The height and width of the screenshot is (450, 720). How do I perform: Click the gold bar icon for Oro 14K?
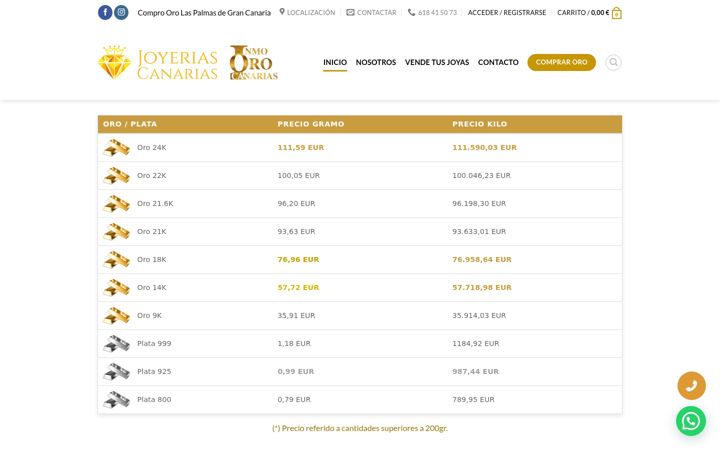(116, 288)
